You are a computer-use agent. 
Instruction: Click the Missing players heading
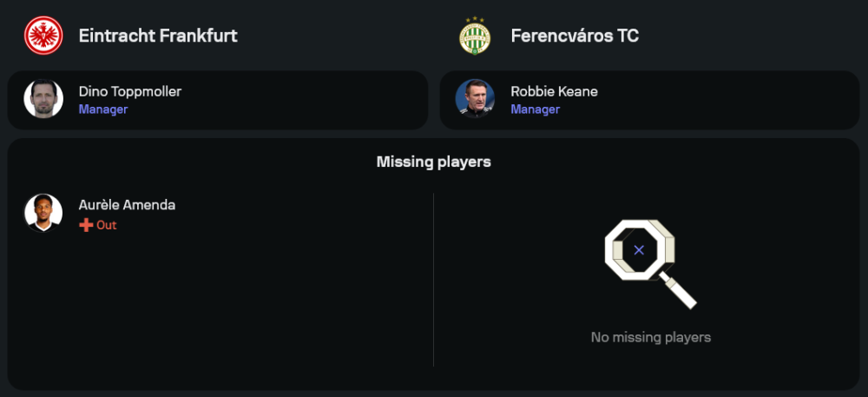pyautogui.click(x=434, y=162)
